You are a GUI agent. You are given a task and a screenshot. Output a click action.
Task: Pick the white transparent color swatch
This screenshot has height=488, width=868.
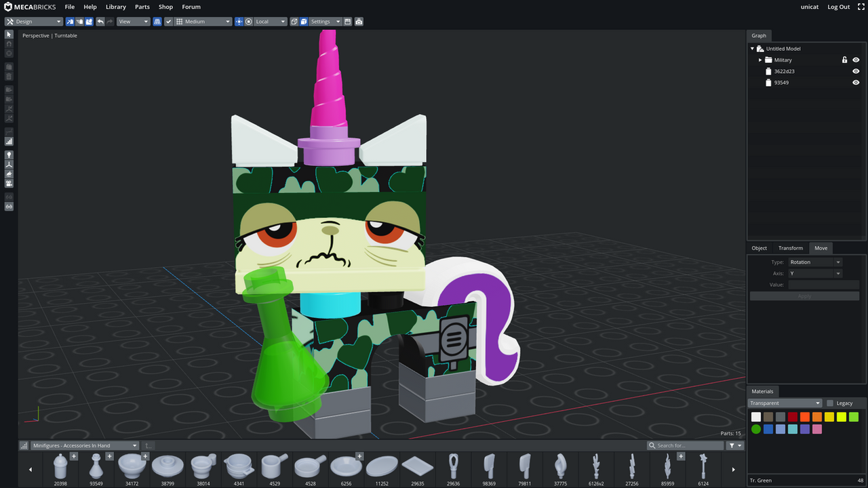coord(756,417)
